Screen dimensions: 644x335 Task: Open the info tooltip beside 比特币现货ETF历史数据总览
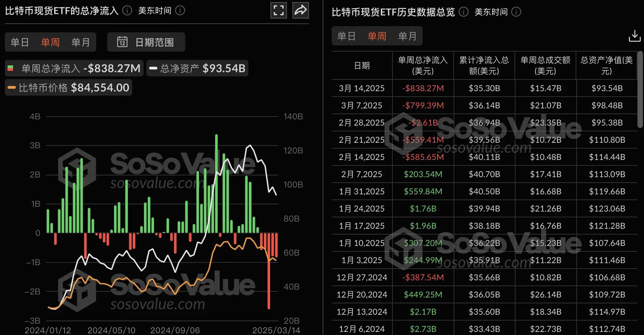point(463,12)
